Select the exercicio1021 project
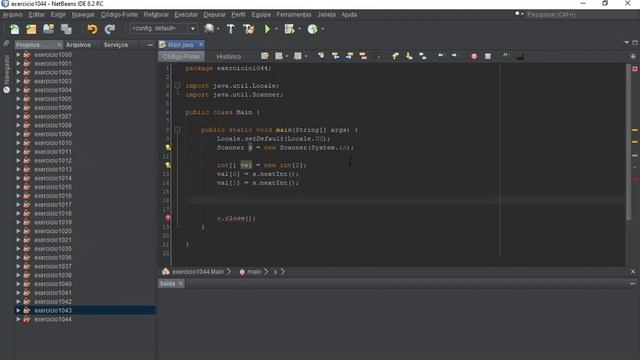This screenshot has width=640, height=360. pyautogui.click(x=53, y=240)
